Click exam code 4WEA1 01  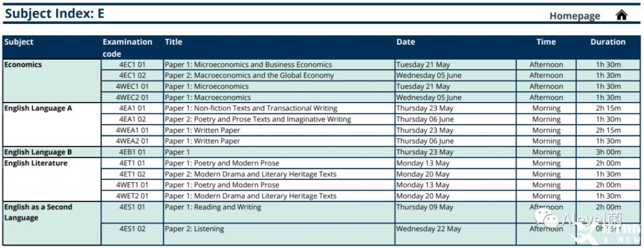pos(132,130)
